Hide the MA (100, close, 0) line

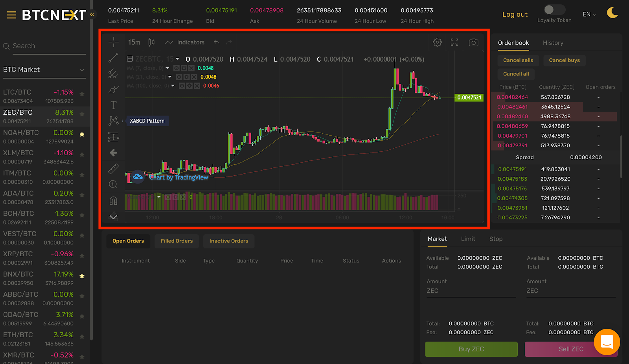(x=182, y=86)
